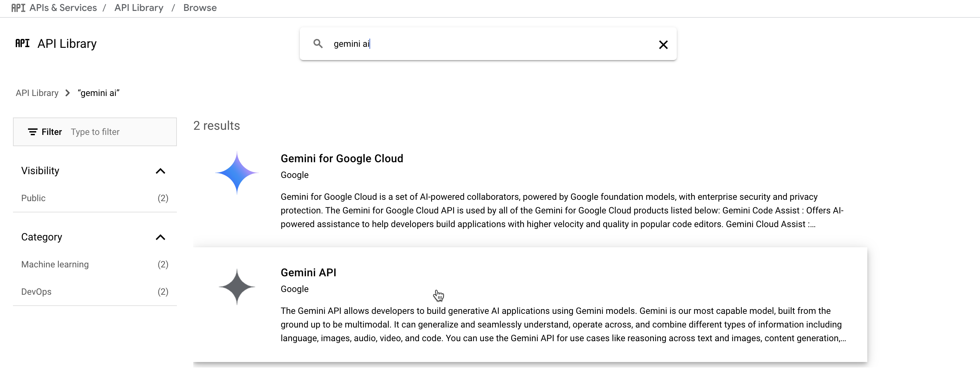Screen dimensions: 980x390
Task: Click the magnifier search icon
Action: pos(318,44)
